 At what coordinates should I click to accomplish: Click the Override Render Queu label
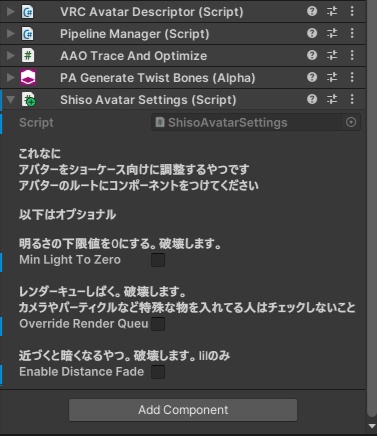pos(84,324)
